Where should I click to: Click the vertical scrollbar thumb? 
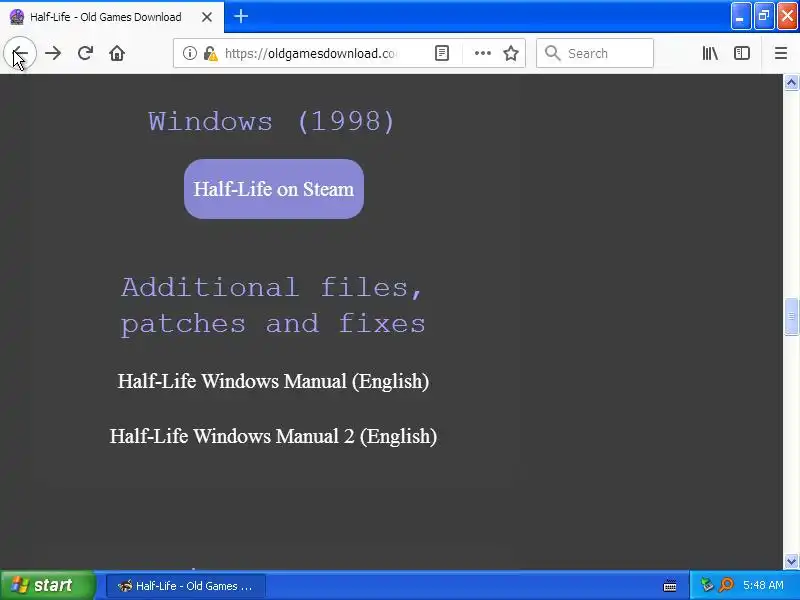791,316
